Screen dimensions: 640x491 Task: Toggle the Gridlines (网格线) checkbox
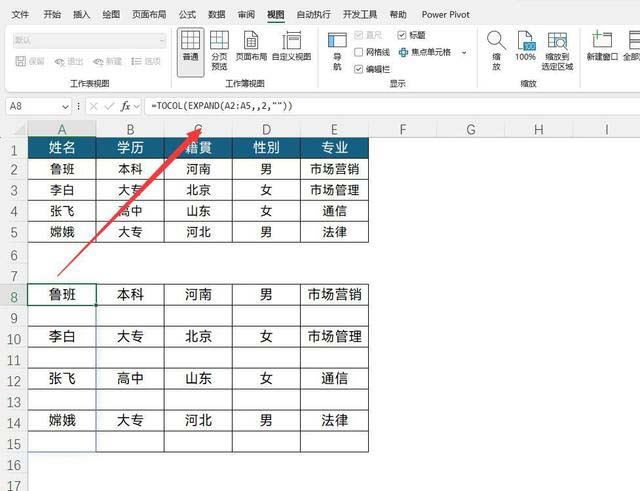(x=359, y=52)
